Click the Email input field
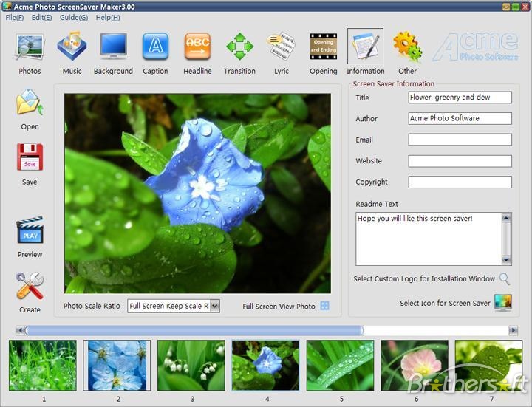532x407 pixels. tap(460, 140)
